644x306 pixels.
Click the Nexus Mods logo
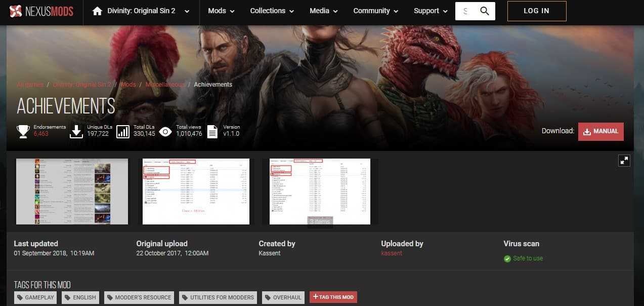pyautogui.click(x=41, y=11)
